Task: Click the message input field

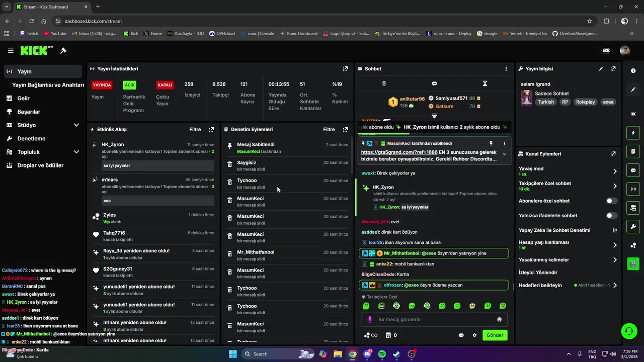Action: [x=434, y=319]
